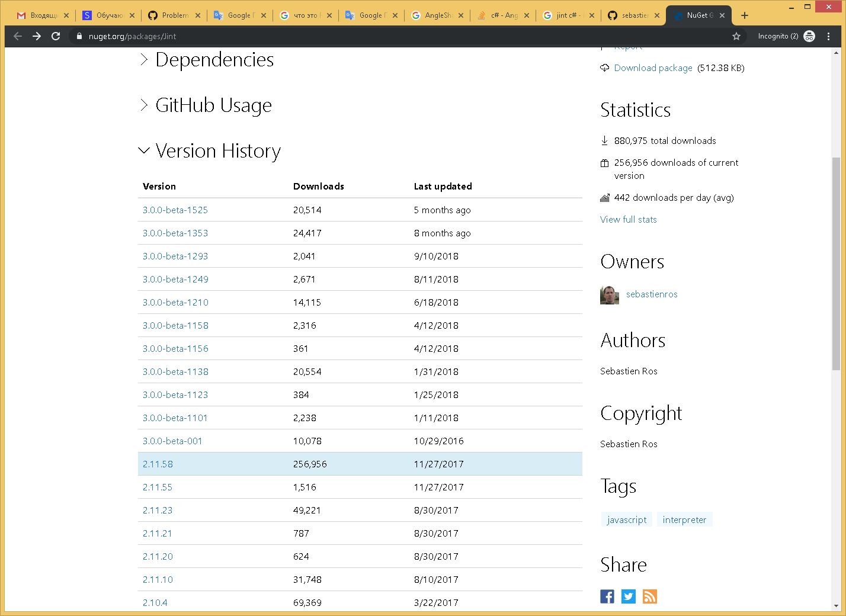Open View full stats

(x=628, y=219)
